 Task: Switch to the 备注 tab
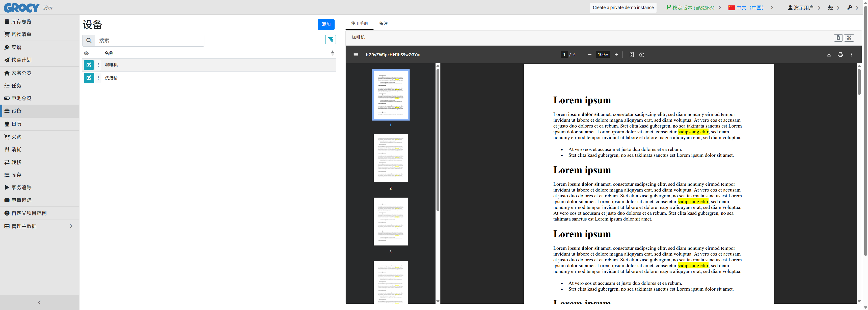pos(383,23)
